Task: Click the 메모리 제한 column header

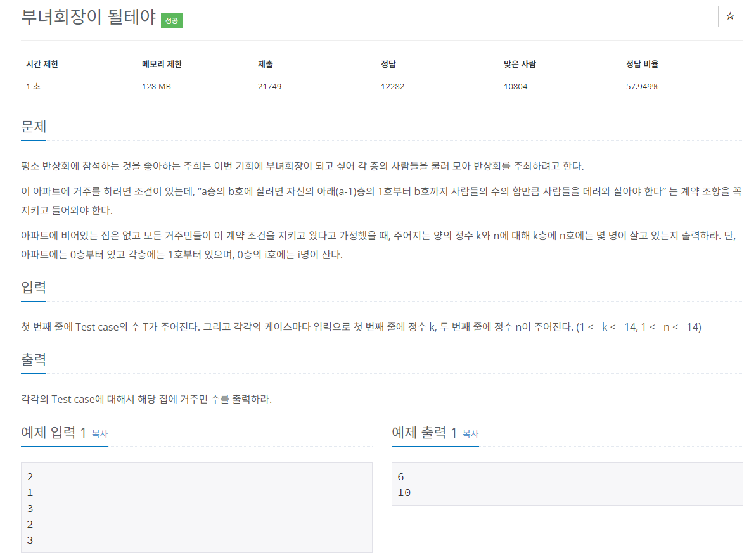Action: (162, 64)
